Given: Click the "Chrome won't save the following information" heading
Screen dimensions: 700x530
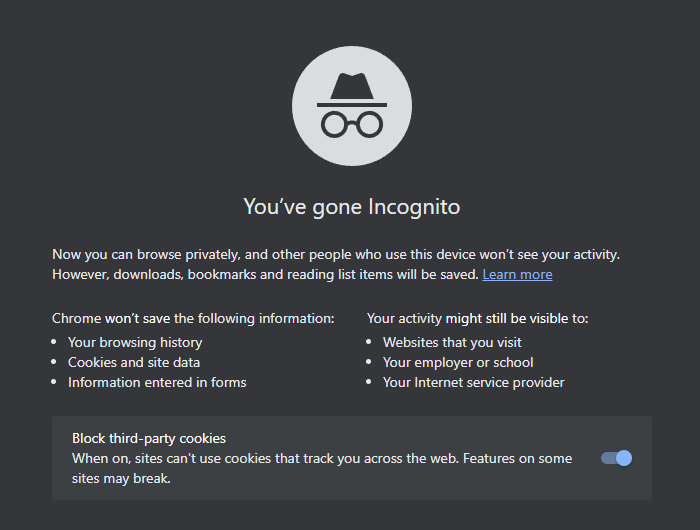Looking at the screenshot, I should coord(193,318).
